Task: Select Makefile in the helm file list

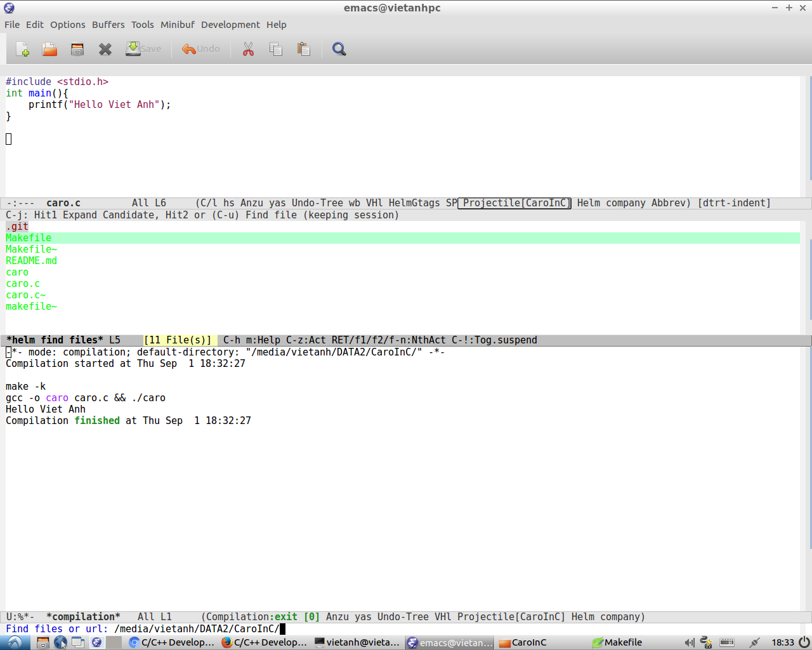Action: pyautogui.click(x=29, y=238)
